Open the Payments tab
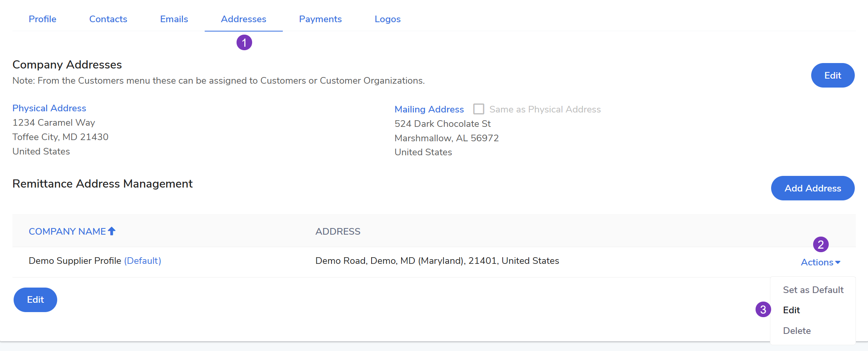This screenshot has height=351, width=868. 320,19
